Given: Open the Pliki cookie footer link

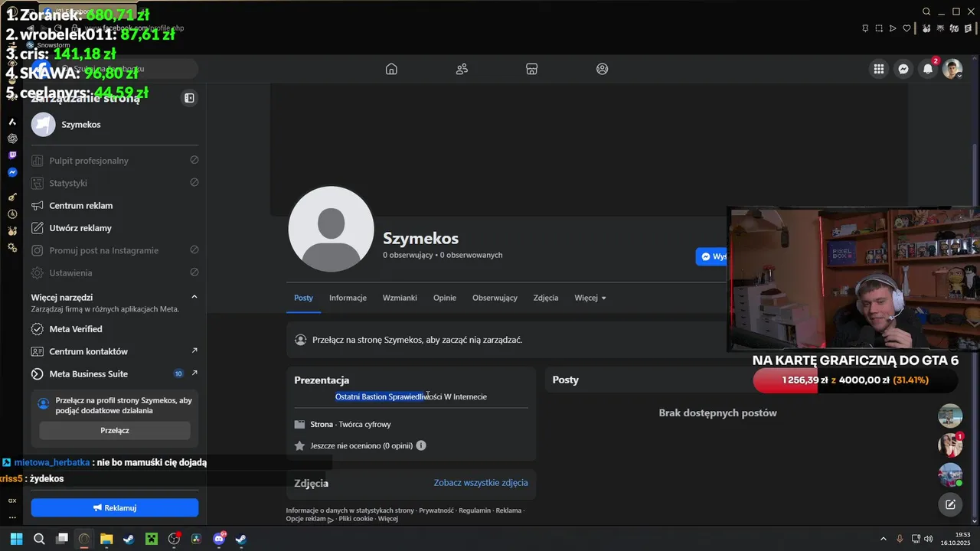Looking at the screenshot, I should [x=355, y=519].
